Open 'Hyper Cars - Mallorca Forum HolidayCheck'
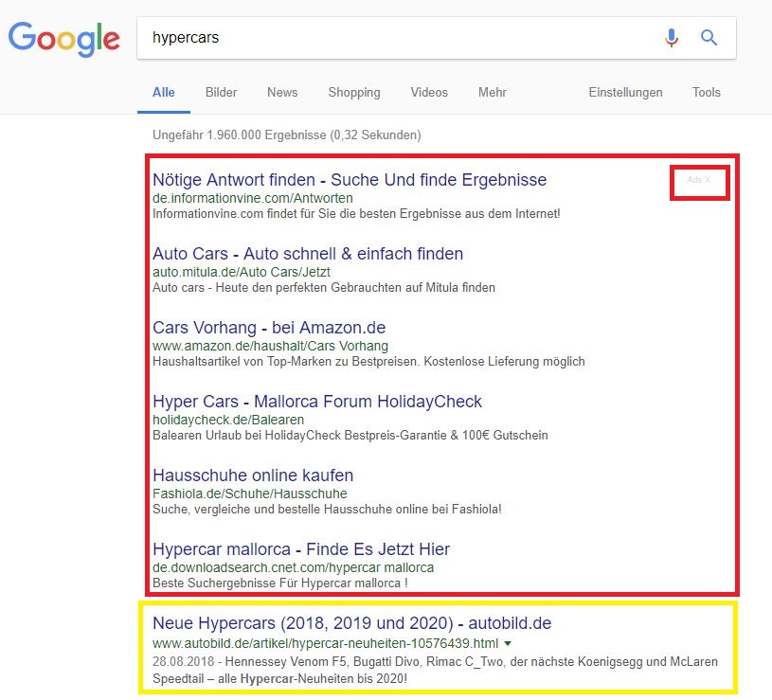Screen dimensions: 772x700 tap(317, 402)
